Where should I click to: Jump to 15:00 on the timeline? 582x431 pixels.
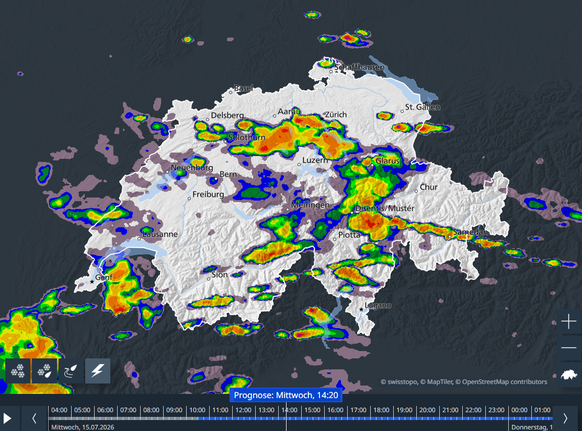[x=313, y=410]
